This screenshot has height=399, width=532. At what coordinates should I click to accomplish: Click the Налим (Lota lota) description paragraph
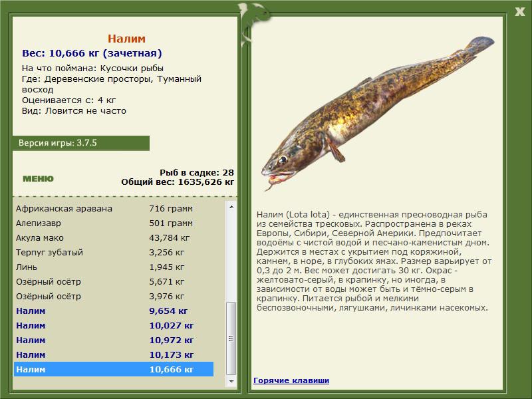click(374, 261)
